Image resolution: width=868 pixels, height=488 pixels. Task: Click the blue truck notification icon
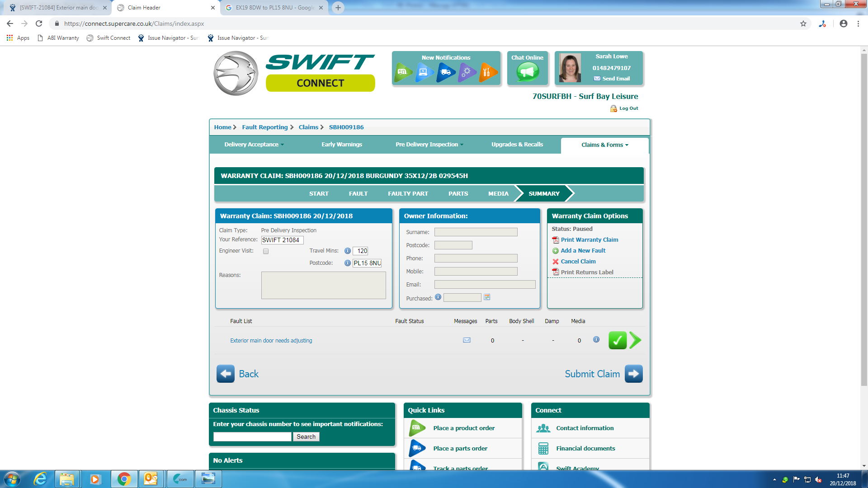pos(445,72)
